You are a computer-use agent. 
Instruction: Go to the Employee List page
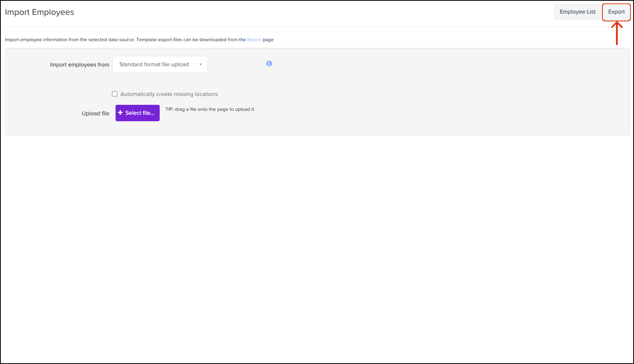tap(577, 12)
